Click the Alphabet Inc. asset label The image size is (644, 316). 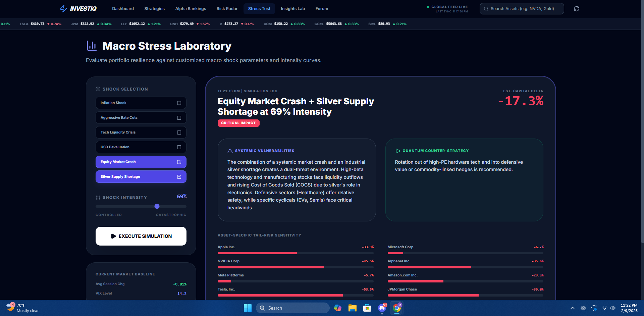(399, 261)
